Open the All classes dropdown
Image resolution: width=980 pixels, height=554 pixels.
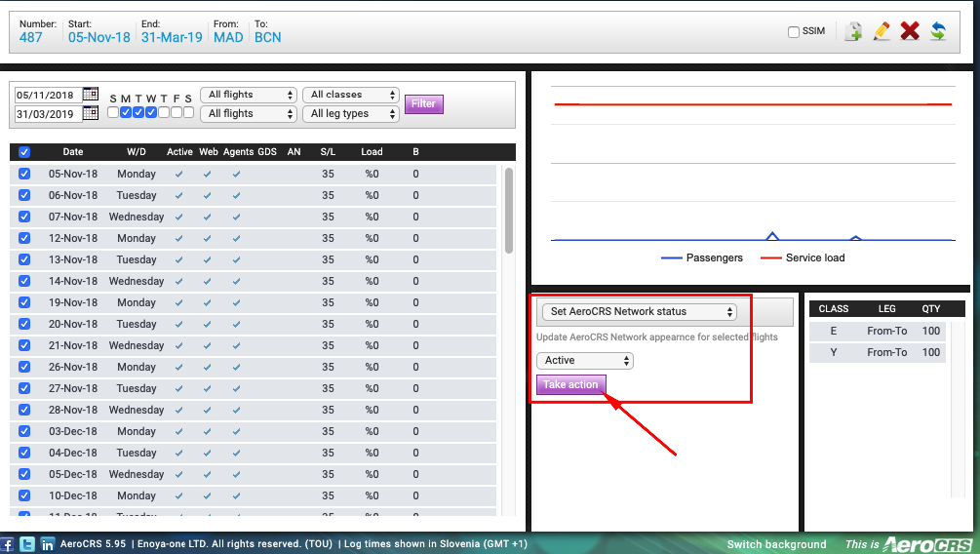(351, 95)
